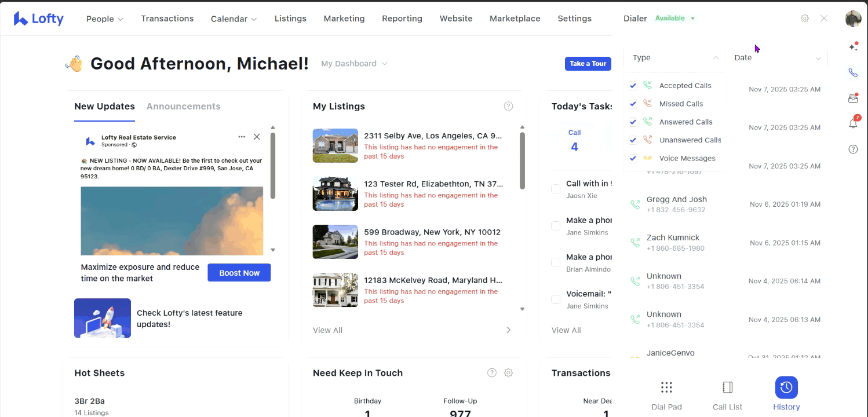Click the phone icon in right sidebar
Viewport: 868px width, 417px height.
click(853, 72)
